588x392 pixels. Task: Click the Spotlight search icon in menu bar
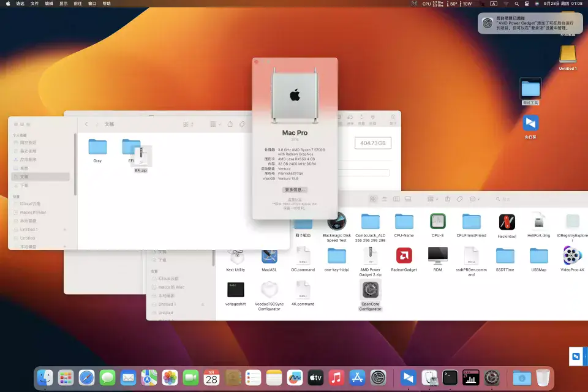tap(517, 4)
